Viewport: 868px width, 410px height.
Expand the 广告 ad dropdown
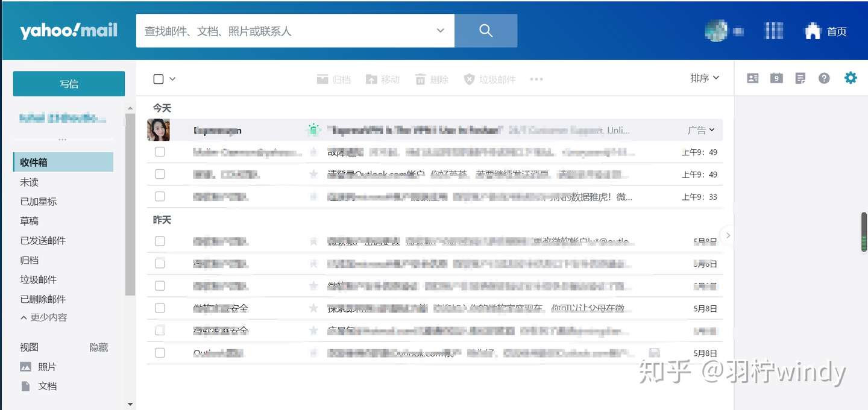pos(701,130)
